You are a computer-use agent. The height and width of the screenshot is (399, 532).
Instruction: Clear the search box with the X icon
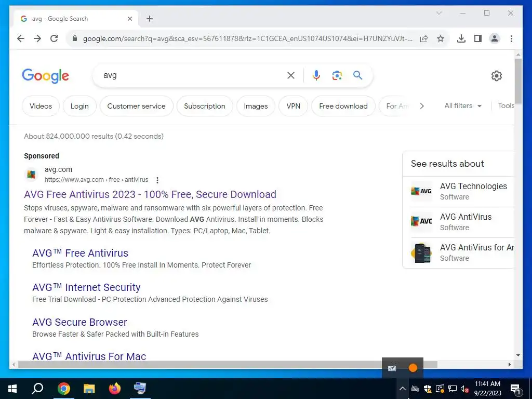291,75
